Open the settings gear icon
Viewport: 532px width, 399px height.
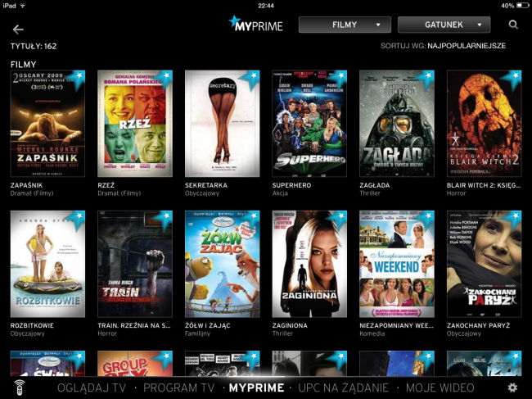coord(512,388)
